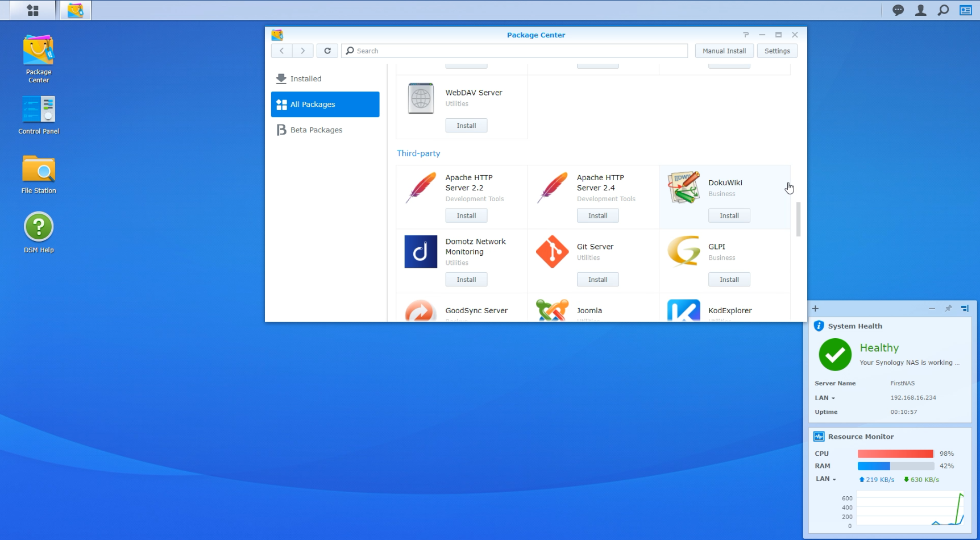Screen dimensions: 980x540
Task: Open the File Station desktop shortcut
Action: tap(39, 175)
